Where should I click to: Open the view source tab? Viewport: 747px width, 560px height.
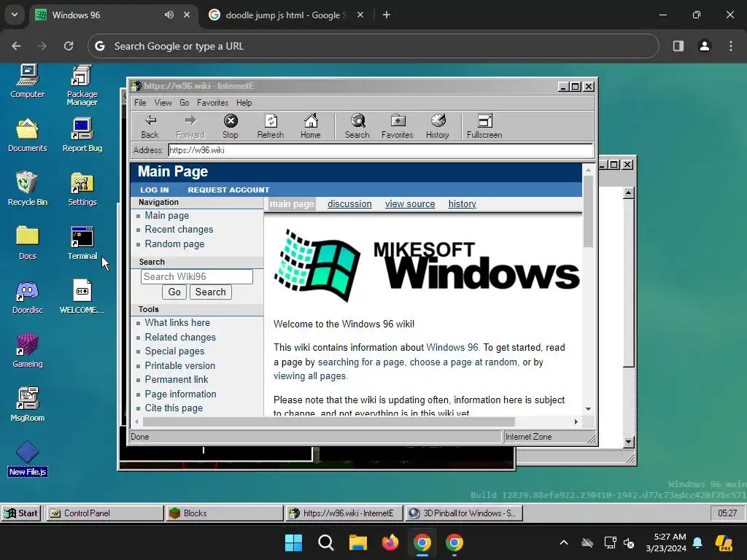point(410,204)
